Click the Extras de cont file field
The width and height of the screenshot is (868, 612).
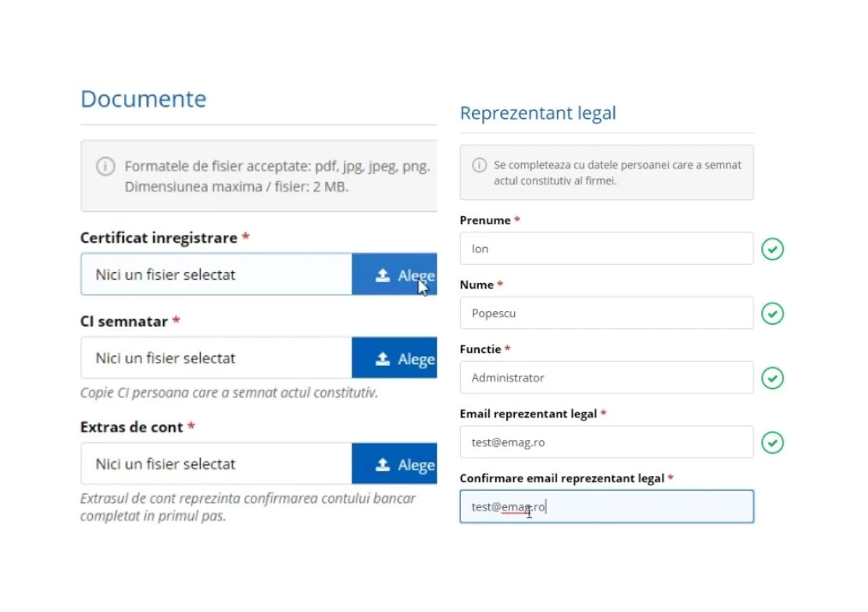coord(216,463)
